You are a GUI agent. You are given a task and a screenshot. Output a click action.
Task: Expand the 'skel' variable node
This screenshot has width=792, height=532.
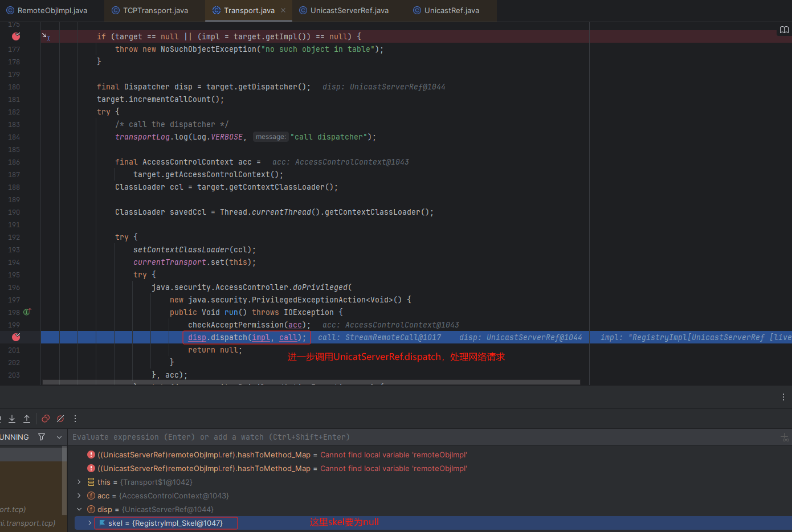pos(89,523)
